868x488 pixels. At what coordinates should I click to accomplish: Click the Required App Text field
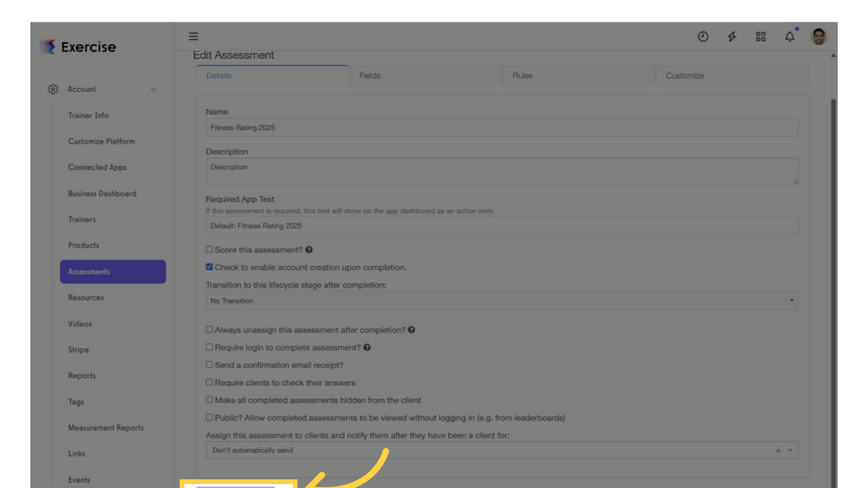(x=502, y=225)
